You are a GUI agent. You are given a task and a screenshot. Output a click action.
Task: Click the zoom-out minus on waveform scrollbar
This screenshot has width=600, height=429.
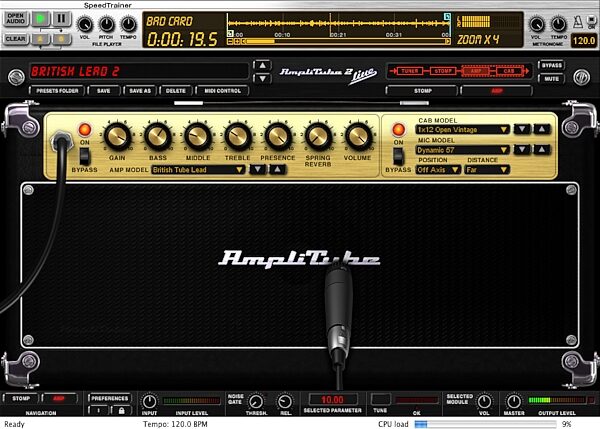click(230, 41)
